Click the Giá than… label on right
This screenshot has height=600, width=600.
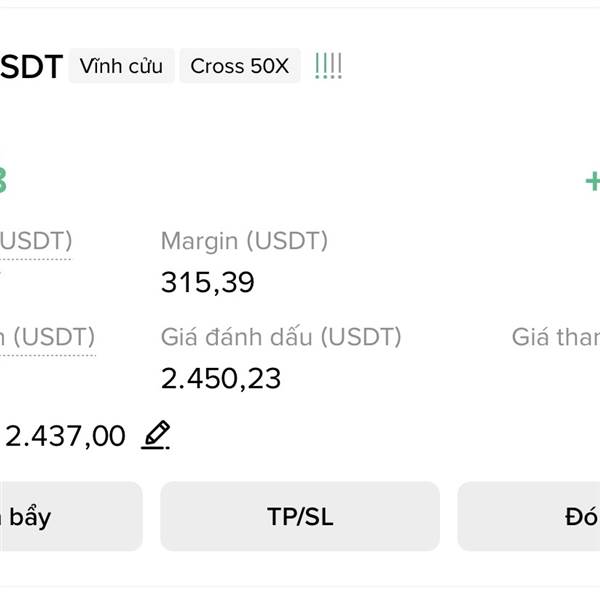(556, 337)
